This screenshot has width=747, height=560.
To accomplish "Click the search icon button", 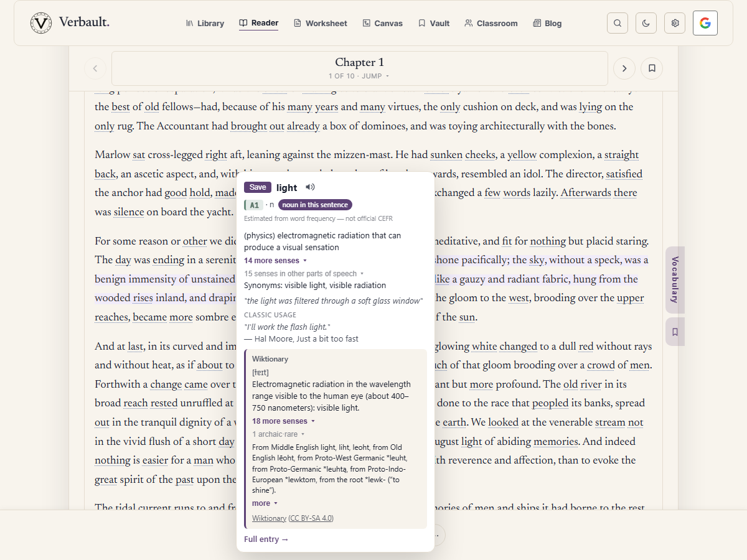I will click(618, 23).
